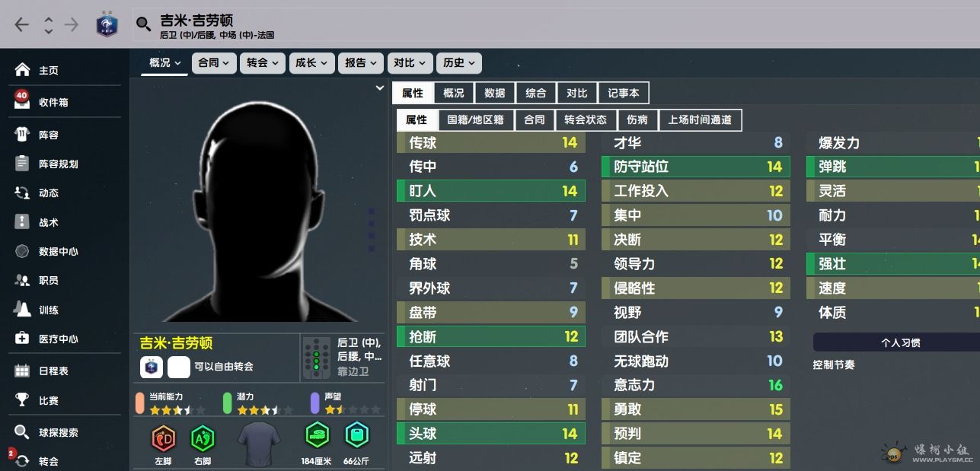Screen dimensions: 980x471
Task: Click the France team badge icon
Action: tap(107, 24)
